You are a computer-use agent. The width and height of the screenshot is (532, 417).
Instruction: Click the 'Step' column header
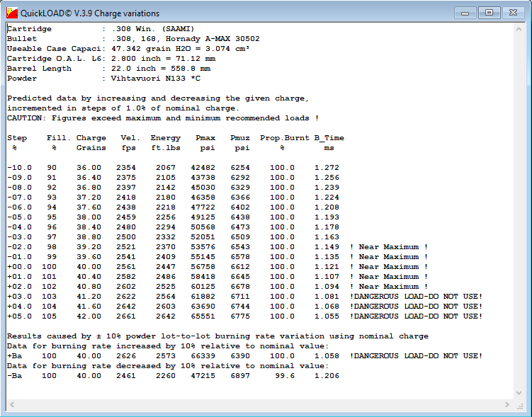click(17, 138)
